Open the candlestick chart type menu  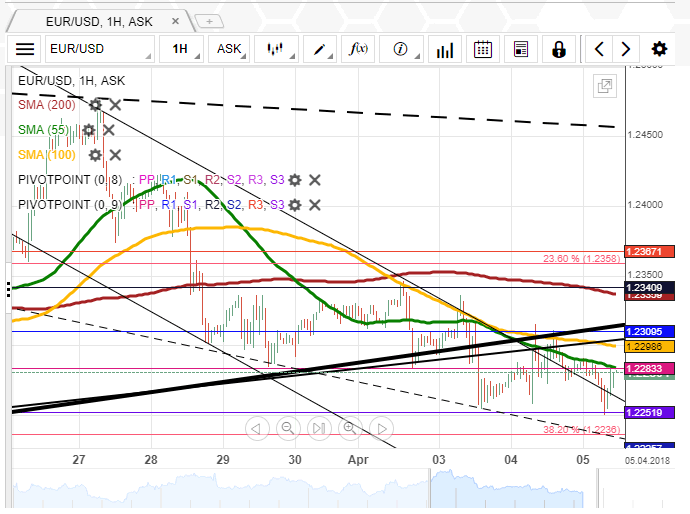point(277,49)
